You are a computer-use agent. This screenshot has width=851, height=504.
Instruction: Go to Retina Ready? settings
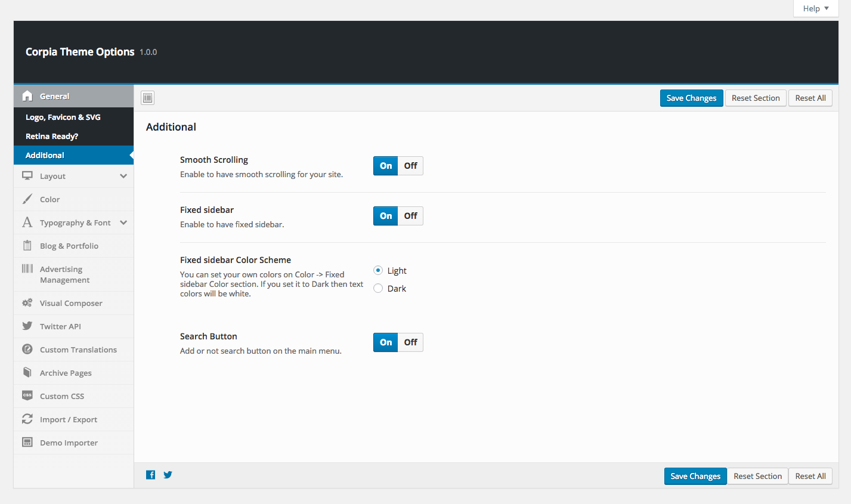click(52, 137)
